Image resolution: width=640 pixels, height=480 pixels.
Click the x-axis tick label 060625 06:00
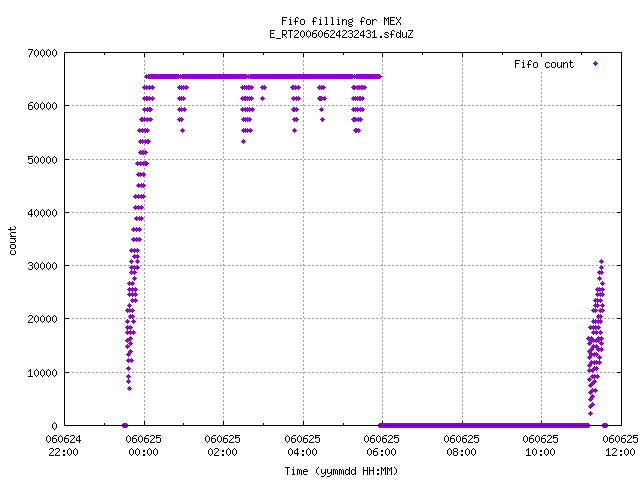pyautogui.click(x=382, y=445)
